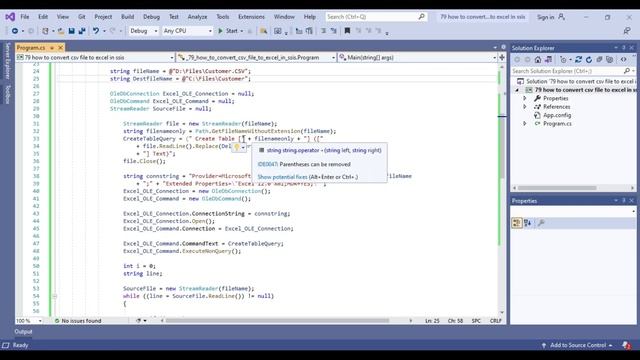The width and height of the screenshot is (640, 360).
Task: Click the lightbulb quick actions icon
Action: click(237, 147)
